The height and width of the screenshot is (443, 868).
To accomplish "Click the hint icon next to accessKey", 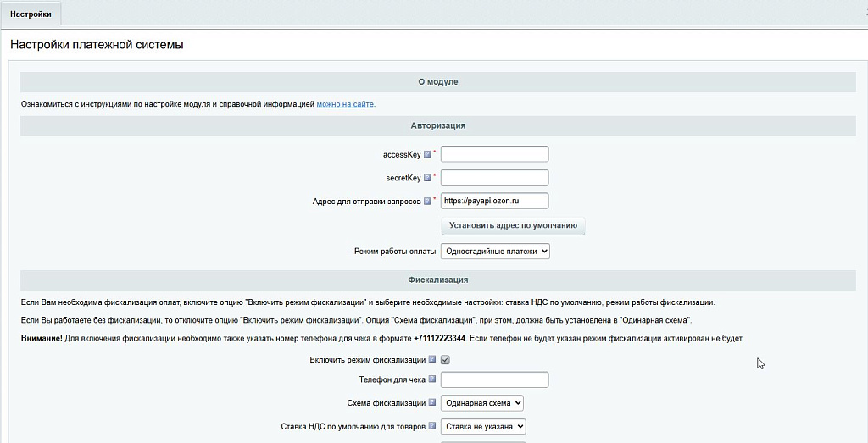I will 427,154.
